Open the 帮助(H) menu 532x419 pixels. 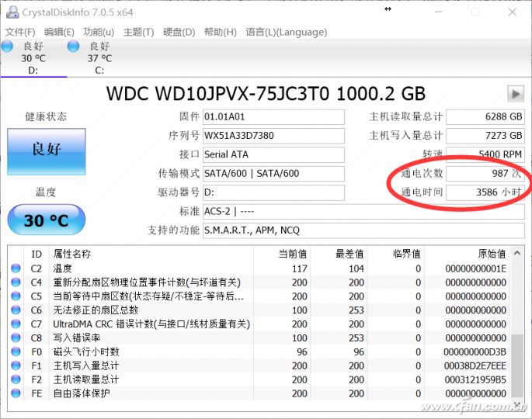pyautogui.click(x=221, y=33)
